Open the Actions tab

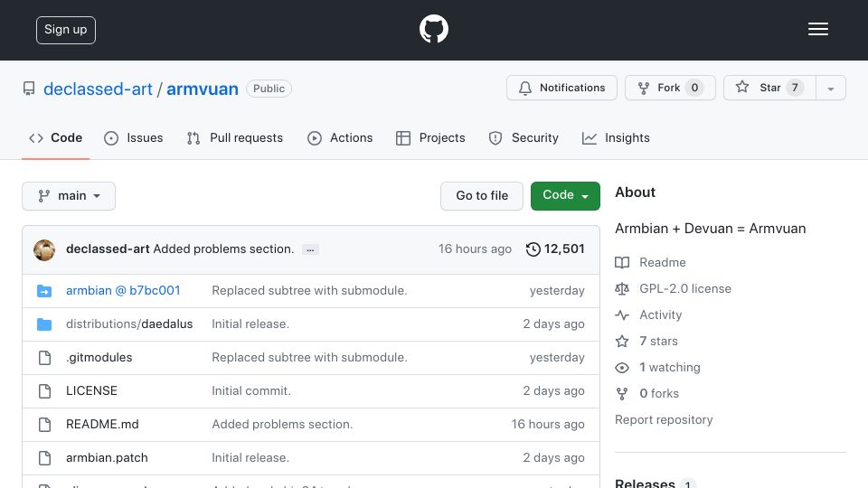coord(340,137)
